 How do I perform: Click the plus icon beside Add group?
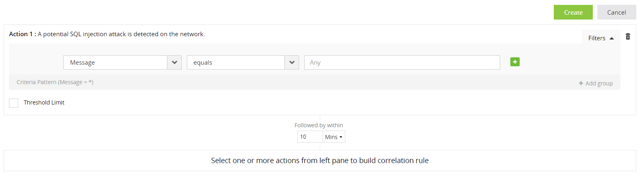point(581,83)
